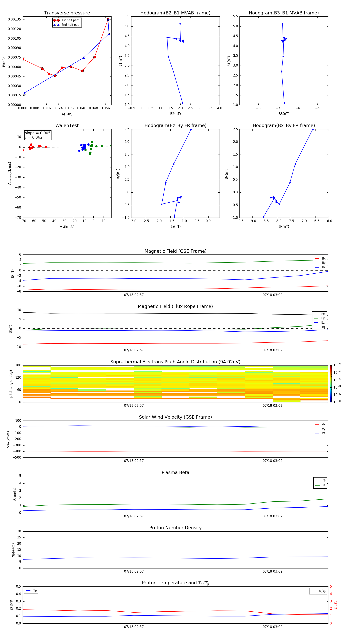The width and height of the screenshot is (351, 644).
Task: Click 'Magnetic Field (GSE Frame)' title
Action: [x=175, y=251]
